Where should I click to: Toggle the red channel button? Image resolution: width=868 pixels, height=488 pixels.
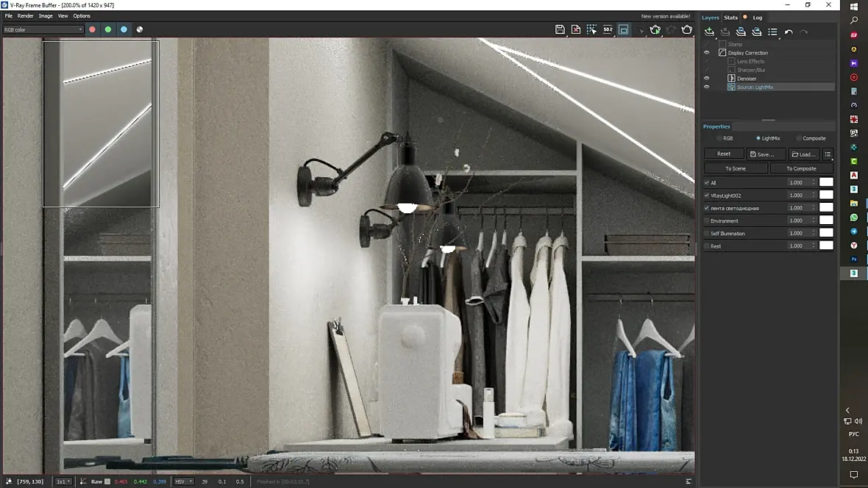[x=93, y=29]
